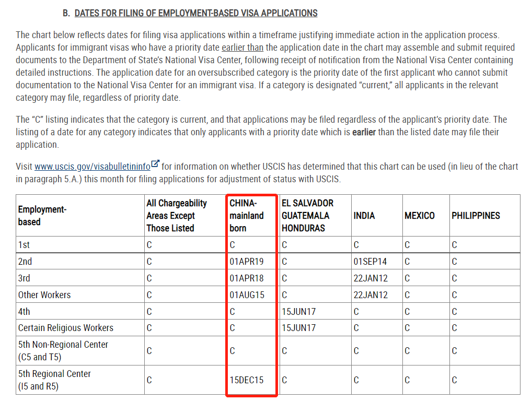Click the '2nd' row label
The width and height of the screenshot is (532, 401).
(25, 262)
